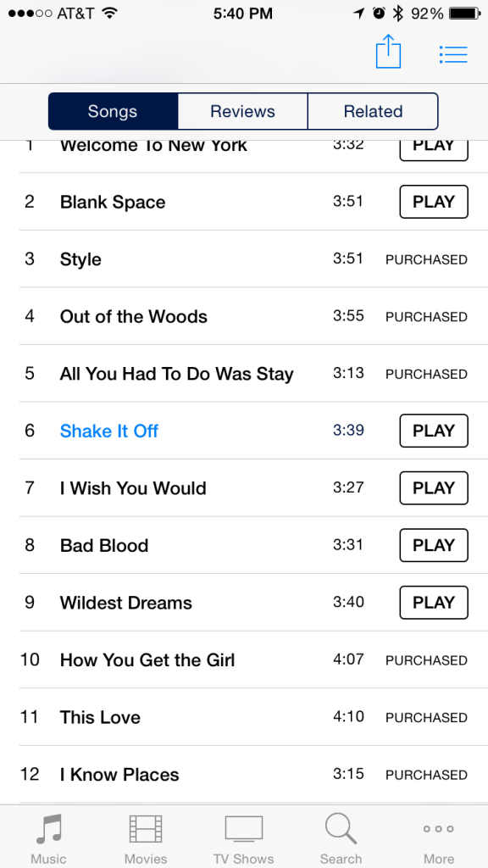Open the Search magnifier icon
The width and height of the screenshot is (488, 868).
(x=341, y=829)
